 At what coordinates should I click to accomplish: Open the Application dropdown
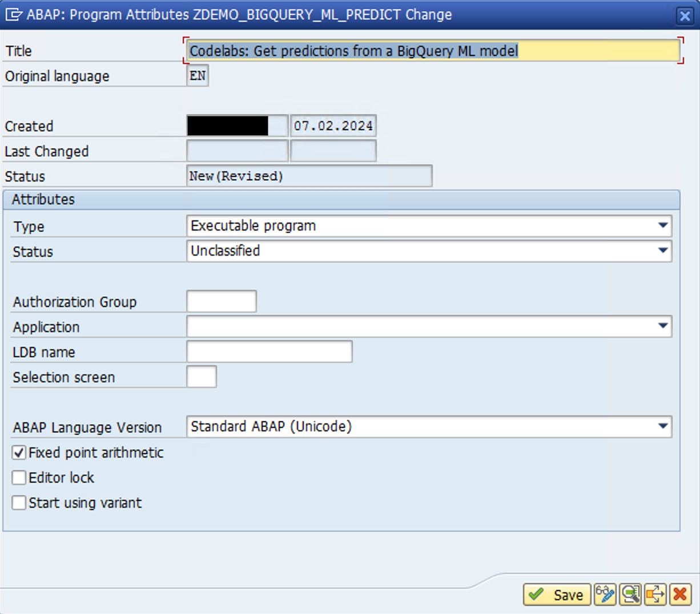click(662, 326)
